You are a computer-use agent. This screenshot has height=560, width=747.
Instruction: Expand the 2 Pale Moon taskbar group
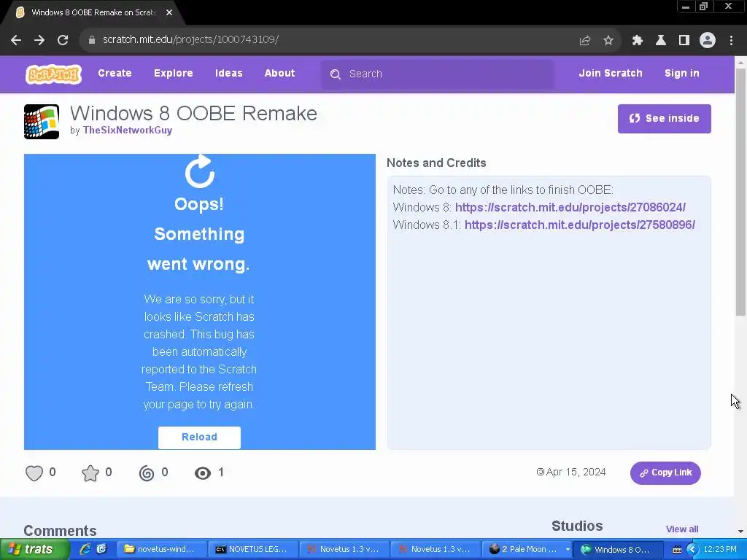tap(568, 550)
